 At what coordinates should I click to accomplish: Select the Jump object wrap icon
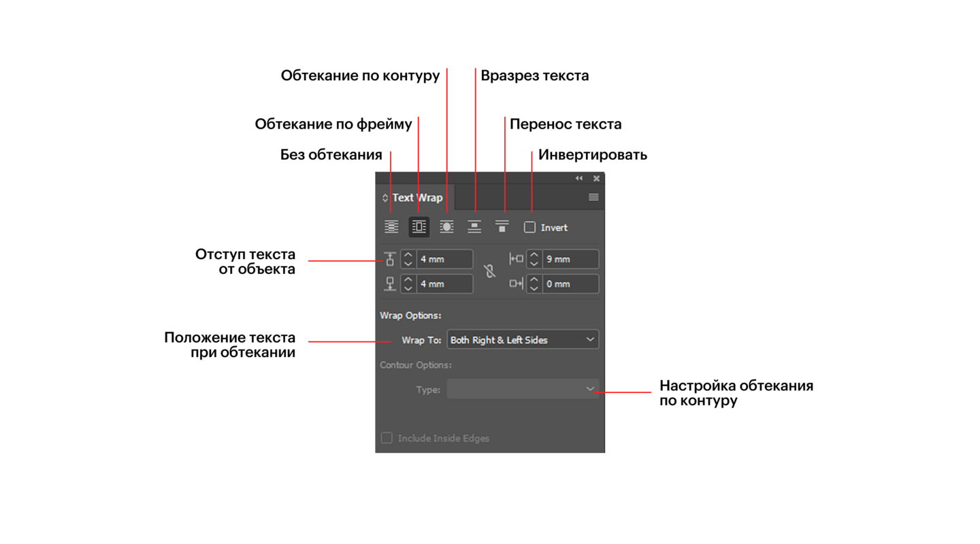click(474, 227)
